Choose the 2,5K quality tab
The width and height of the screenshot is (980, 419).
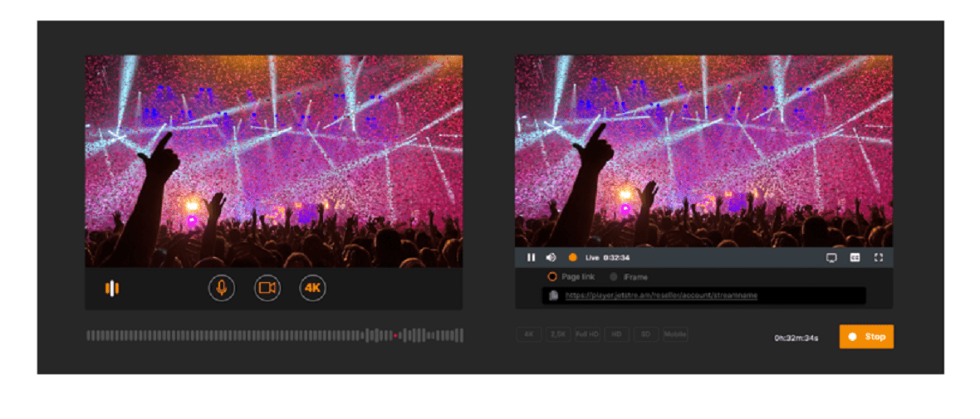558,334
